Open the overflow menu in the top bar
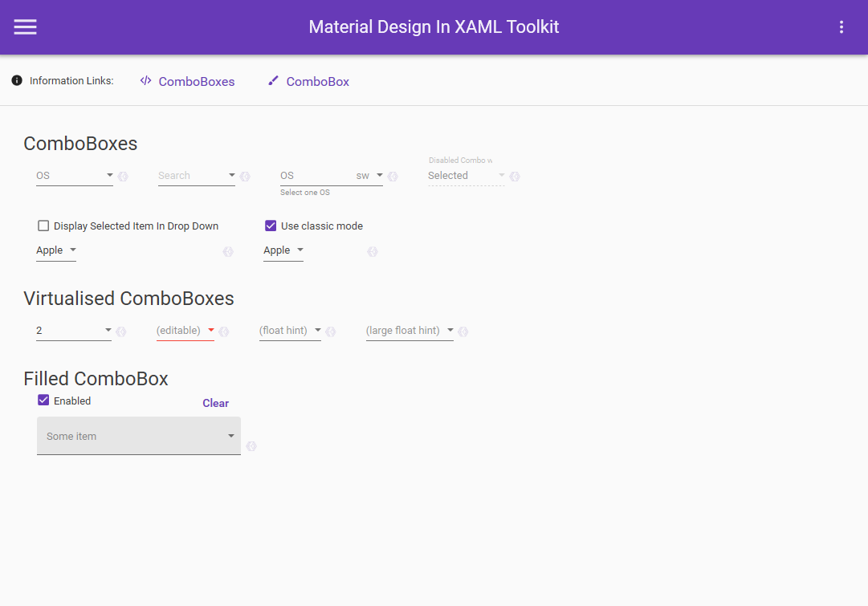The image size is (868, 606). (x=841, y=26)
